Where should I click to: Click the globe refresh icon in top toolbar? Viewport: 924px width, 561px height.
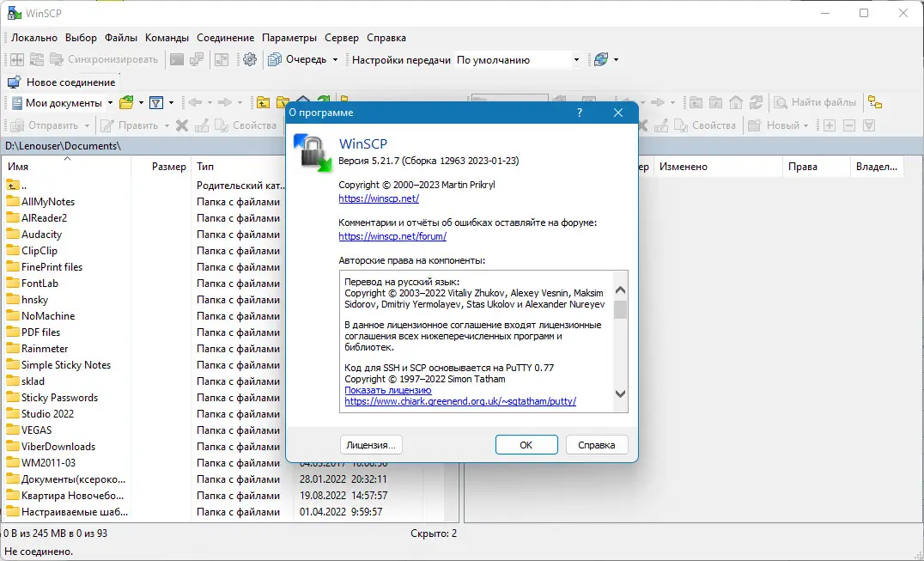pyautogui.click(x=601, y=59)
